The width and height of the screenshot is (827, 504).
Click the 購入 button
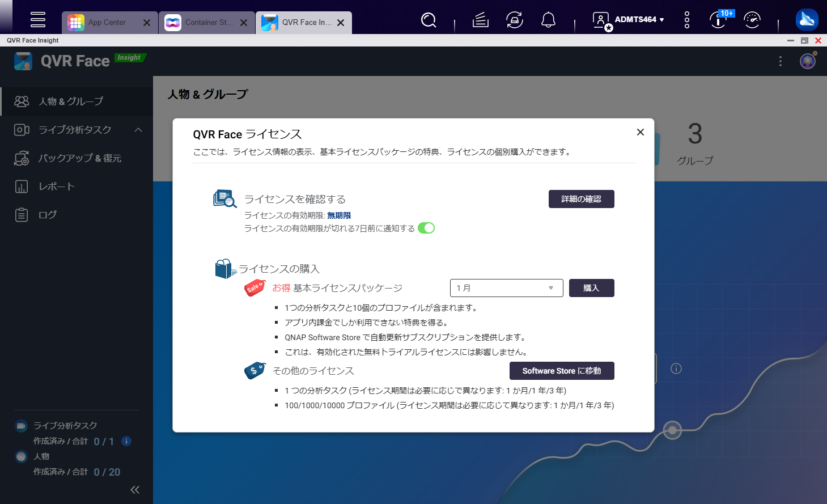(x=592, y=288)
